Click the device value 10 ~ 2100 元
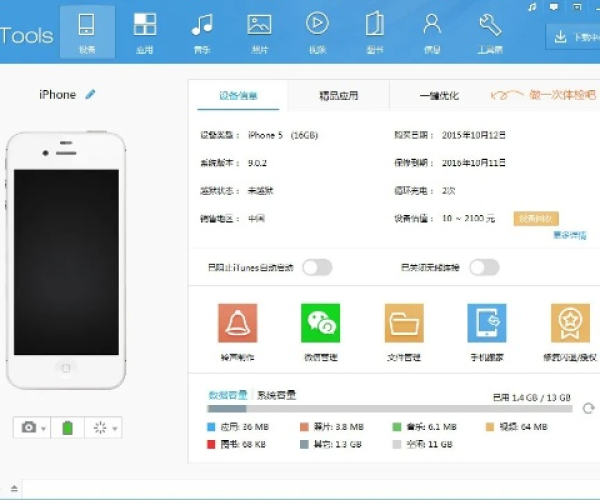Screen dimensions: 600x500 [x=468, y=218]
